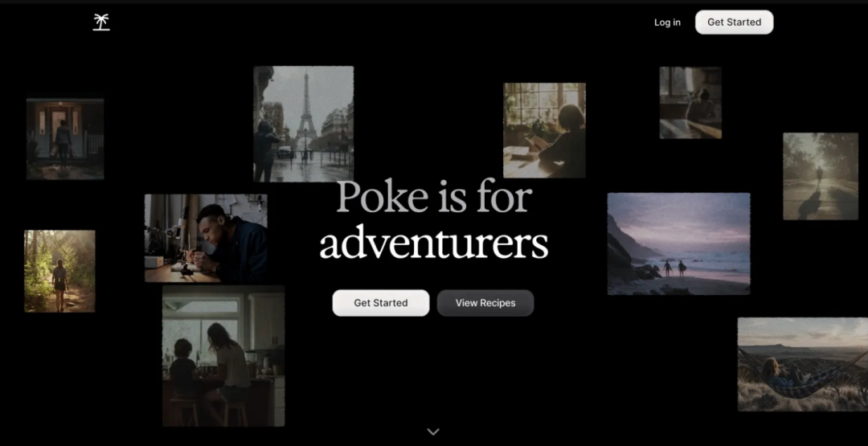Open the woman in hammock photo

point(803,364)
